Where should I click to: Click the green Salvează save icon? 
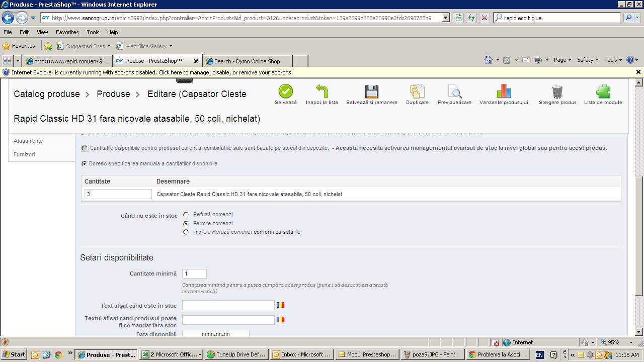click(285, 91)
